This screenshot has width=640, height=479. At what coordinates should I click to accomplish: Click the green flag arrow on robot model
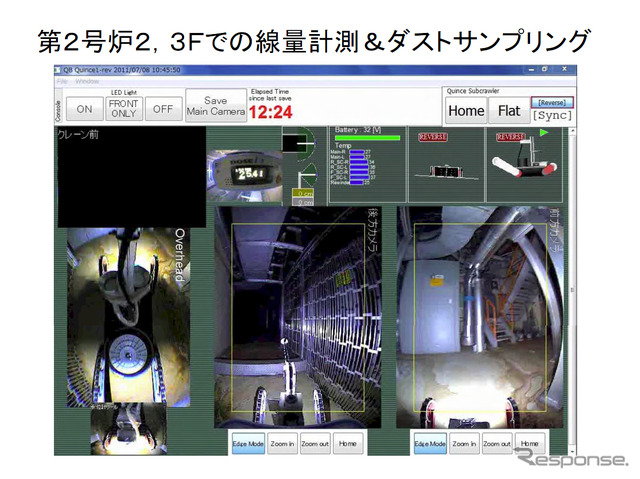pos(544,133)
